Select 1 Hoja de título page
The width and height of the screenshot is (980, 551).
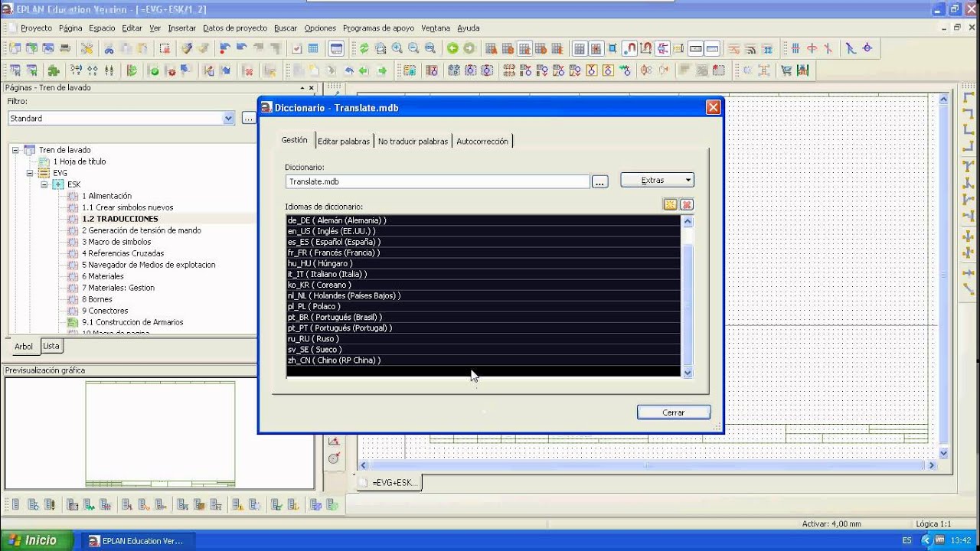click(80, 161)
